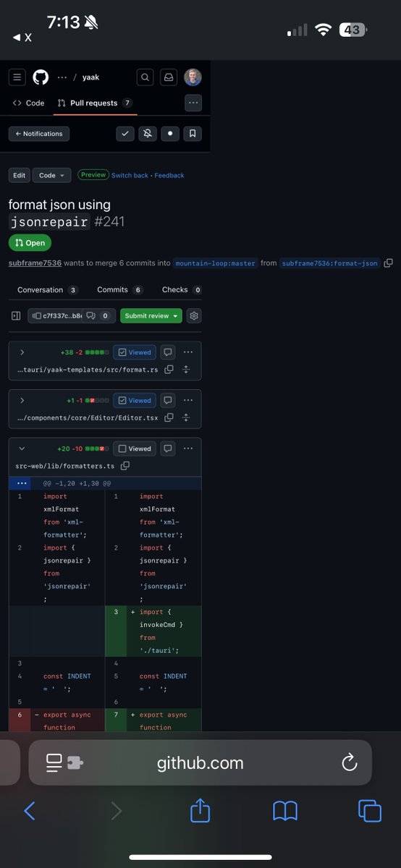401x868 pixels.
Task: Copy head branch name to clipboard
Action: click(x=389, y=263)
